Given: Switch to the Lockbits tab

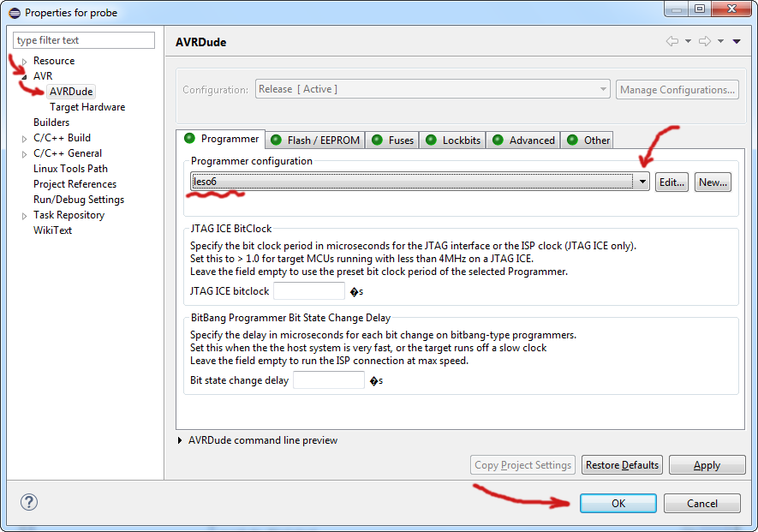Looking at the screenshot, I should click(453, 140).
